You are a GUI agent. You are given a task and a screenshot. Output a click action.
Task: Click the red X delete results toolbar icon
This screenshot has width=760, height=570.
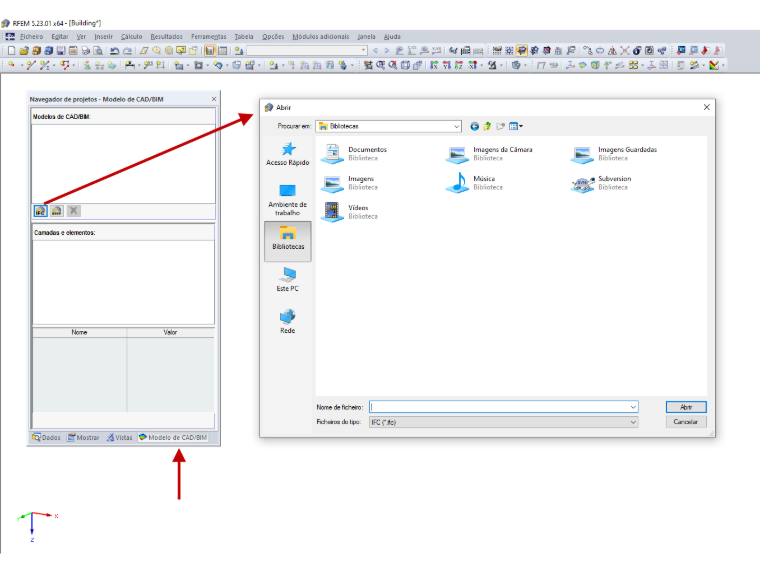[x=625, y=50]
